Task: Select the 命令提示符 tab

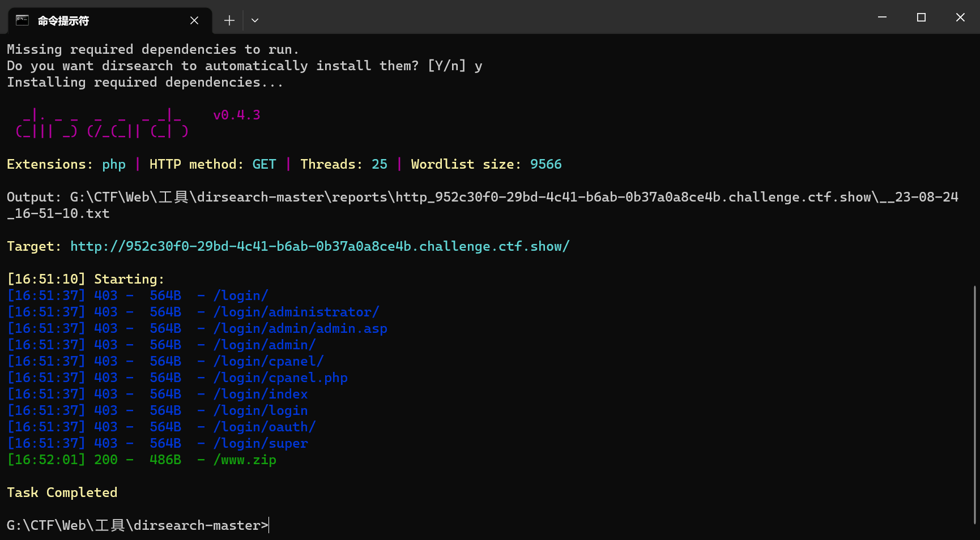Action: (110, 20)
